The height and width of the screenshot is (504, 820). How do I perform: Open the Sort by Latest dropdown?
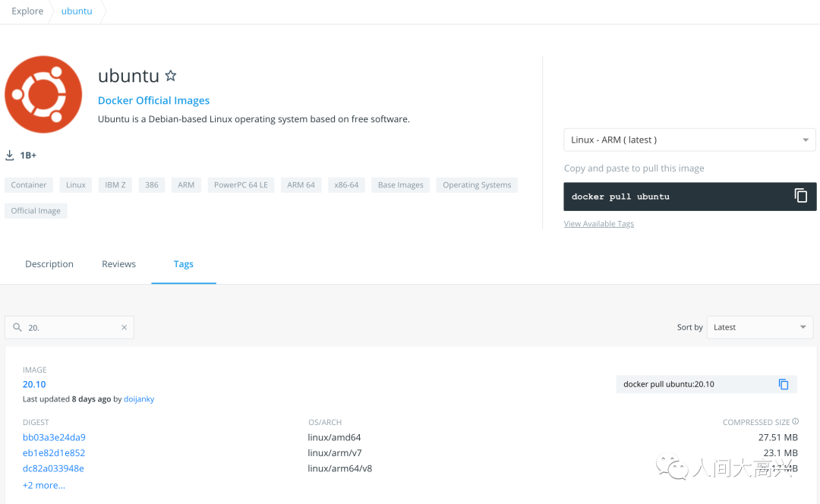tap(759, 327)
